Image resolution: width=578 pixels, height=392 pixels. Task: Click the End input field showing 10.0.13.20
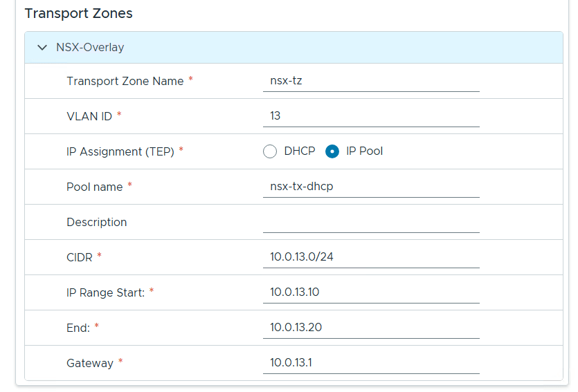(371, 328)
